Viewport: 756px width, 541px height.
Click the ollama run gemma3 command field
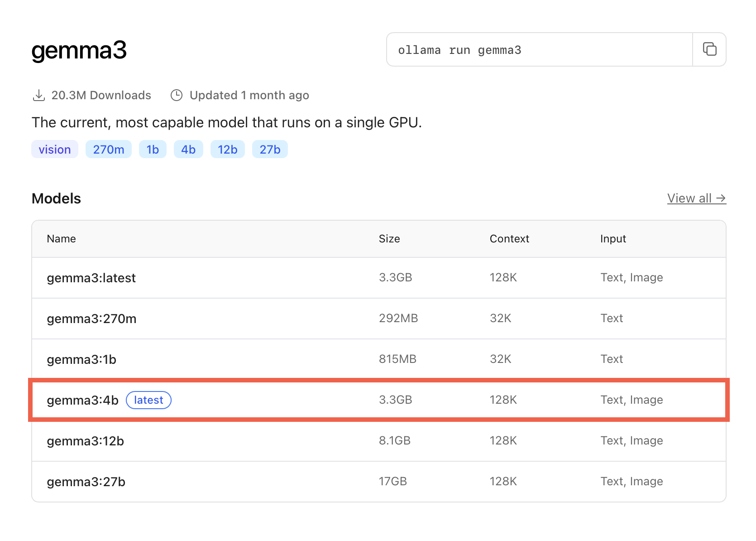pyautogui.click(x=539, y=50)
